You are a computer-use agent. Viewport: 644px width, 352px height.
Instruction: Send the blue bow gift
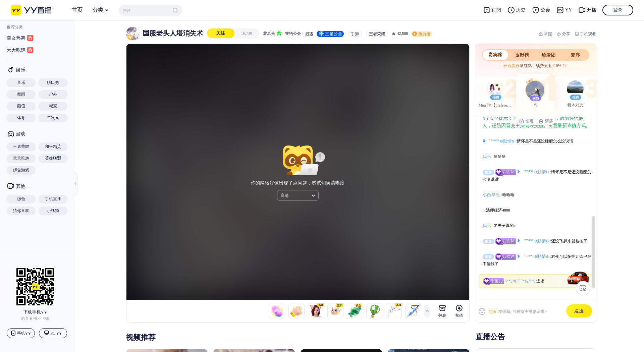tap(413, 311)
